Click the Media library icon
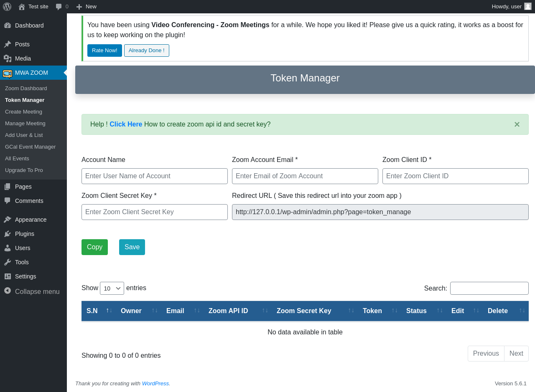Viewport: 535px width, 392px height. pos(8,58)
